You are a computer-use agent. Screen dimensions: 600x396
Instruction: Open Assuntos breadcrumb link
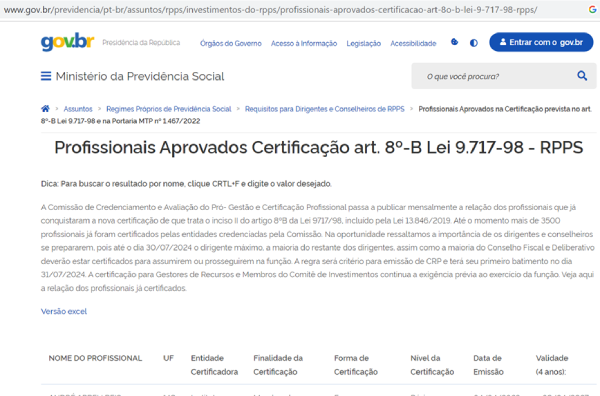(78, 109)
